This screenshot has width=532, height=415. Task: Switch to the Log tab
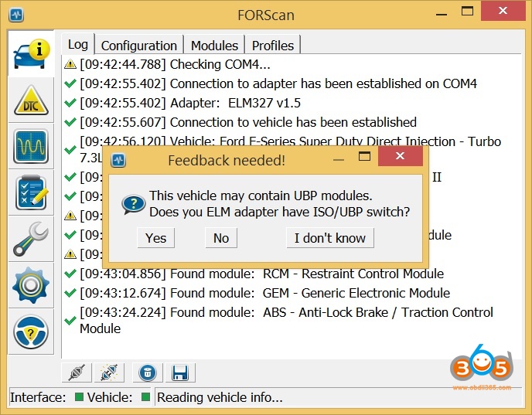point(78,44)
